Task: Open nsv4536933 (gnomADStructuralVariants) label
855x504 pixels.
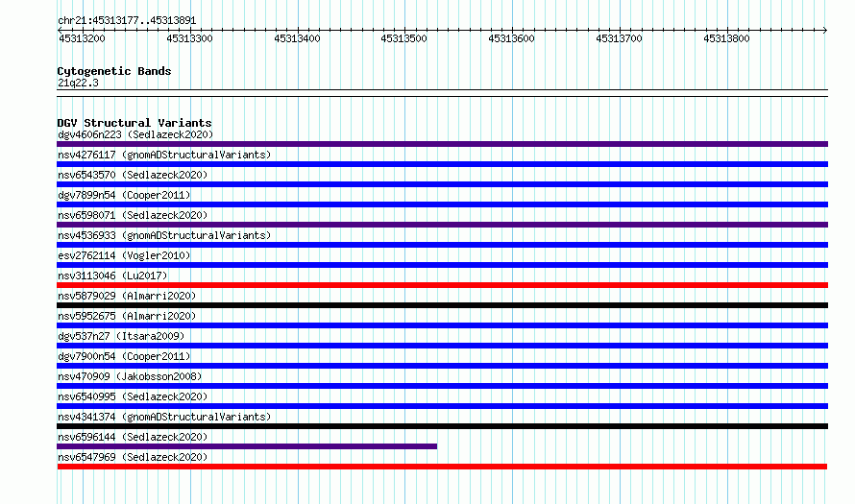Action: [x=164, y=235]
